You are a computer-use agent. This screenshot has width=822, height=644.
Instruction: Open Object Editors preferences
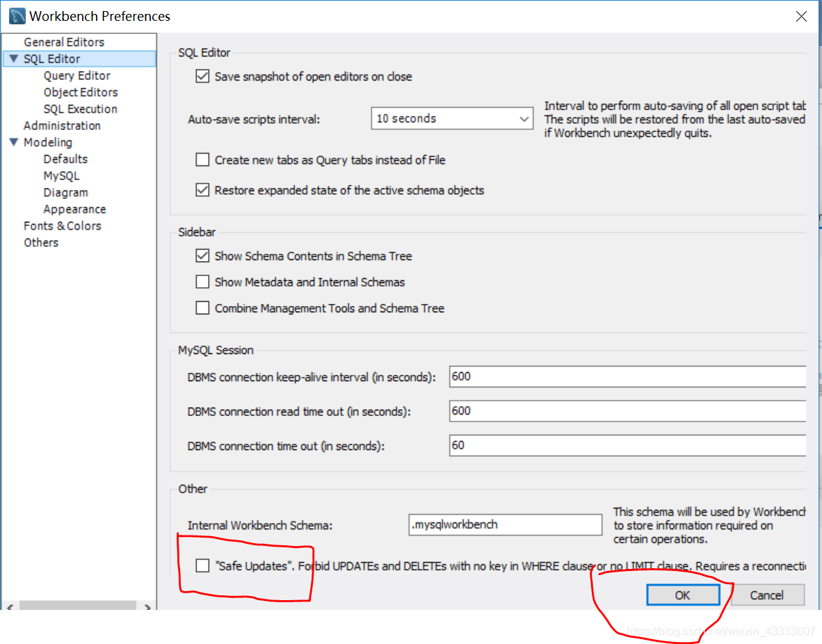tap(81, 92)
